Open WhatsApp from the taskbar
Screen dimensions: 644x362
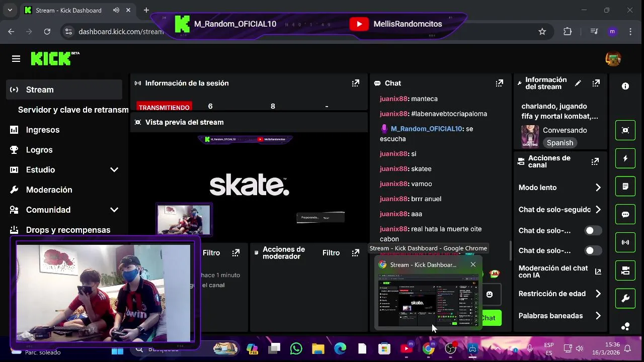point(296,348)
